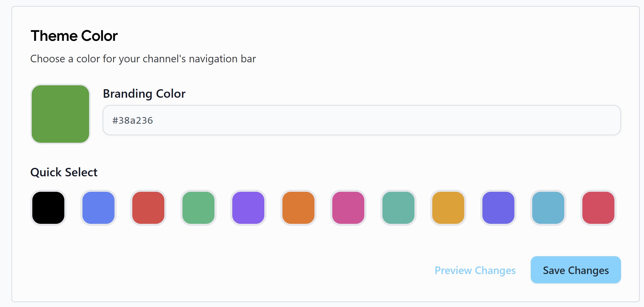The image size is (644, 307).
Task: Open the large green branding color preview
Action: coord(60,114)
